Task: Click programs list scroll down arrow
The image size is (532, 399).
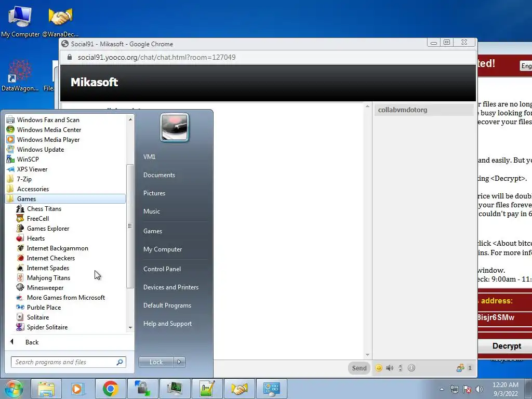Action: (x=130, y=328)
